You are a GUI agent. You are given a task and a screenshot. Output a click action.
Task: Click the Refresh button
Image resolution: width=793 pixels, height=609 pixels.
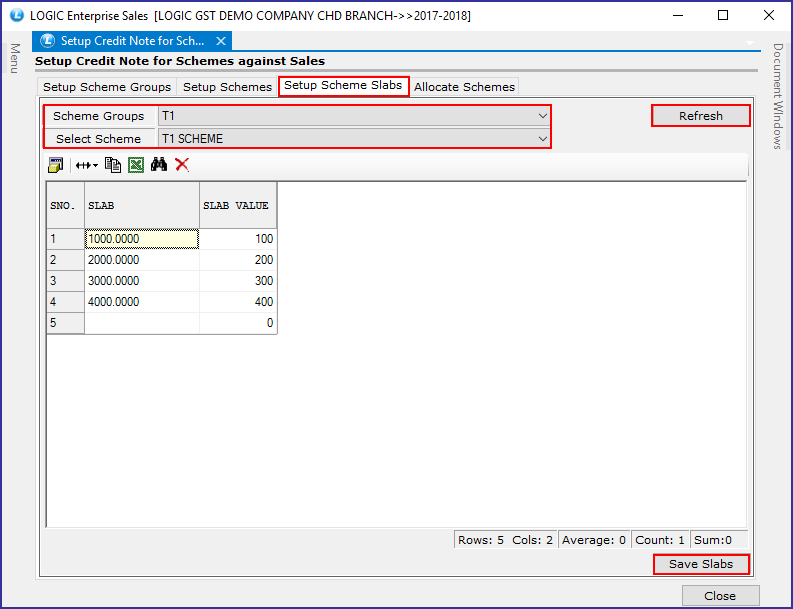point(700,116)
